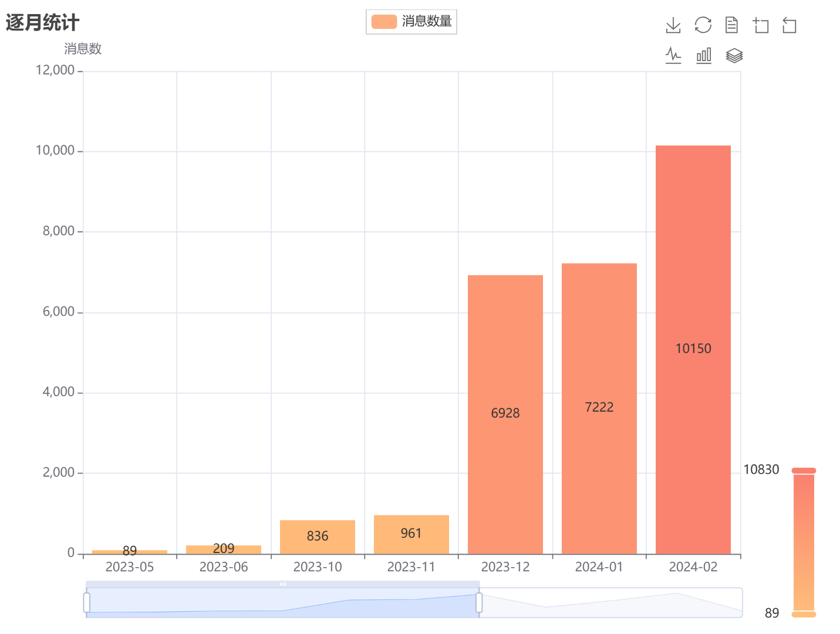
Task: Click the gradient color bar of the visual map
Action: (x=804, y=542)
